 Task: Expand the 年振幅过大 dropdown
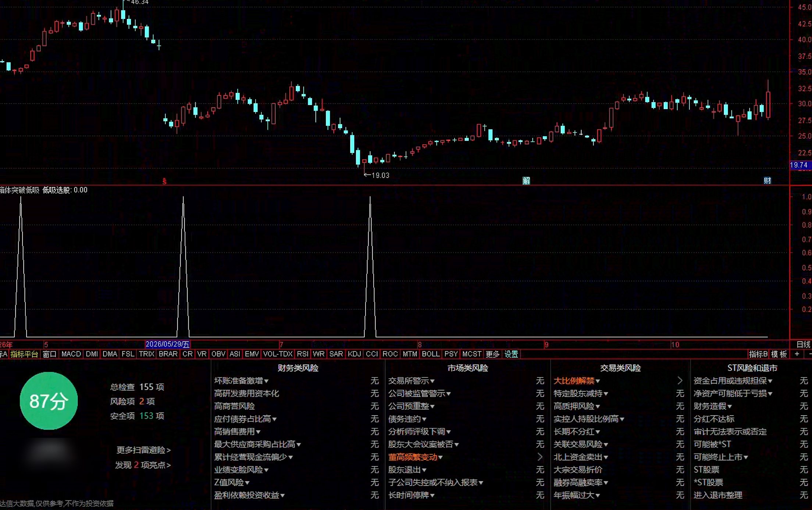(598, 496)
